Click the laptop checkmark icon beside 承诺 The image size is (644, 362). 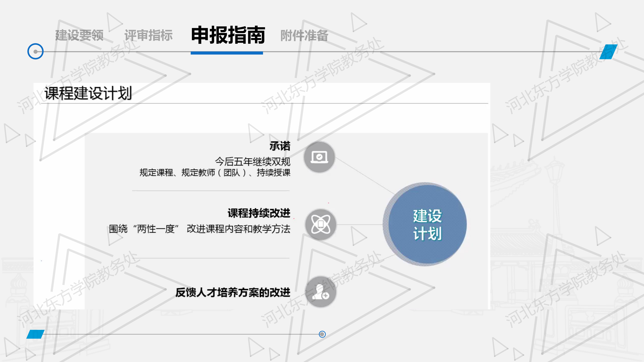319,157
